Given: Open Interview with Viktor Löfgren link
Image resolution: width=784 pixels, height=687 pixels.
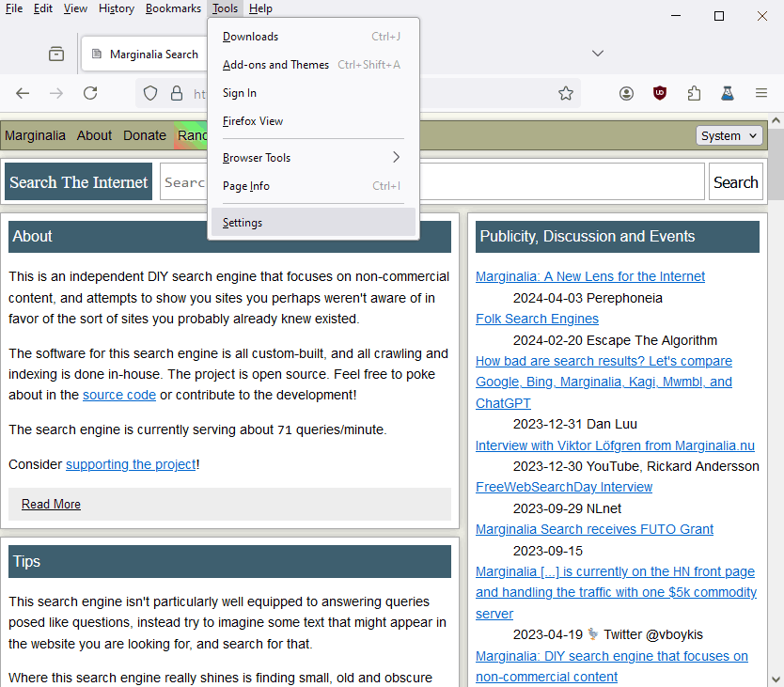Looking at the screenshot, I should [x=615, y=445].
